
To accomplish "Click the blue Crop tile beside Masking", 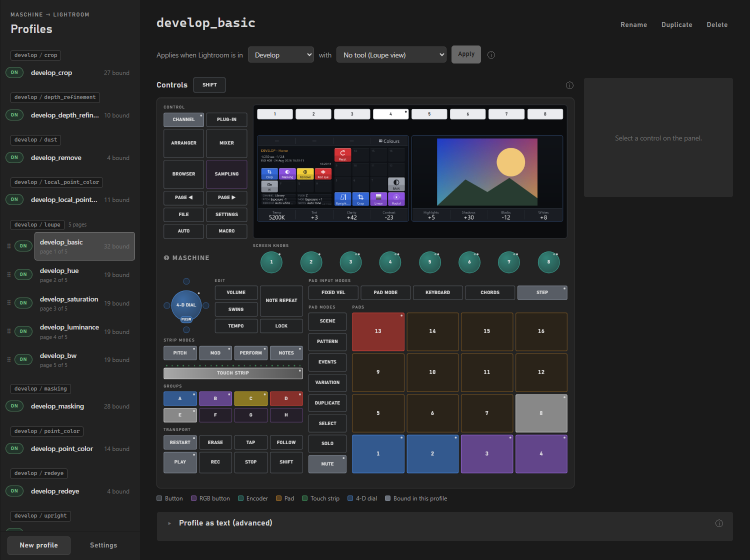I will click(x=269, y=173).
